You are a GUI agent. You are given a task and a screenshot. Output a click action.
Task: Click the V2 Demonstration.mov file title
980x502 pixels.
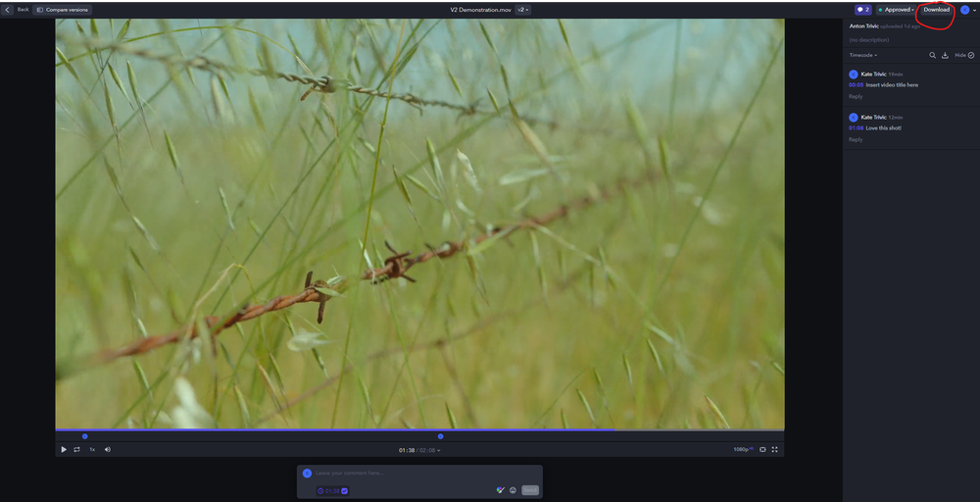point(480,10)
